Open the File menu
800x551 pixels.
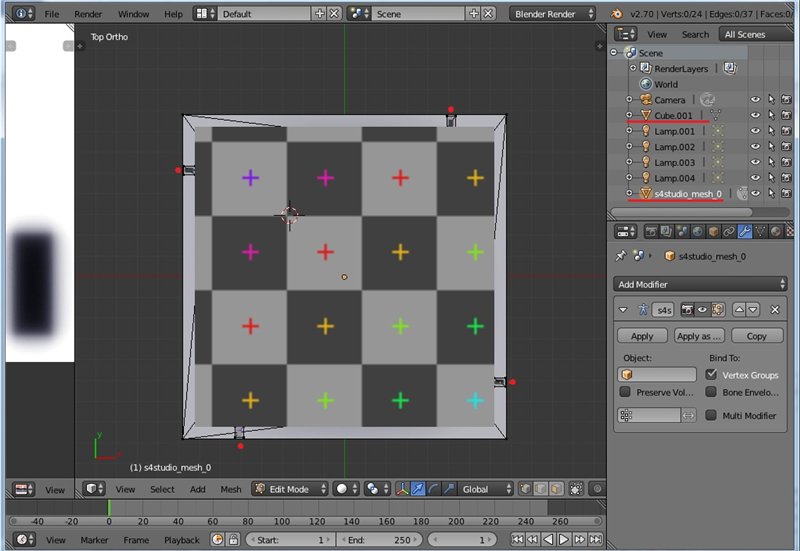click(x=52, y=14)
